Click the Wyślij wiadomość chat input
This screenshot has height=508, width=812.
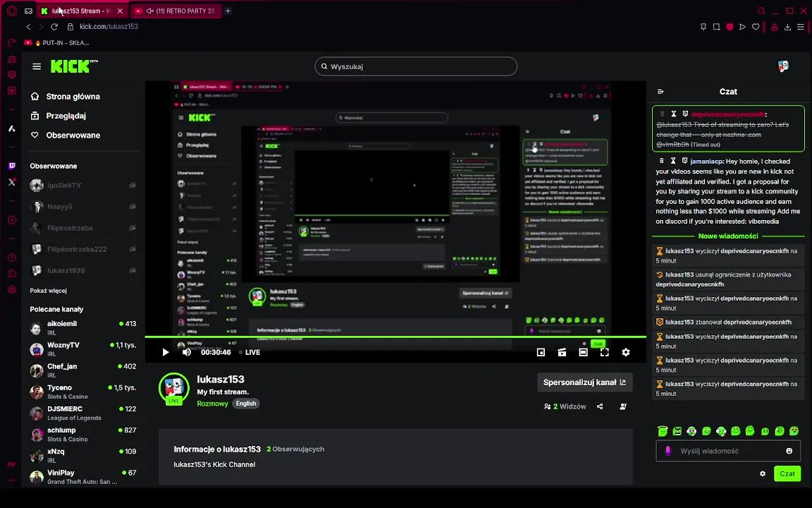727,451
